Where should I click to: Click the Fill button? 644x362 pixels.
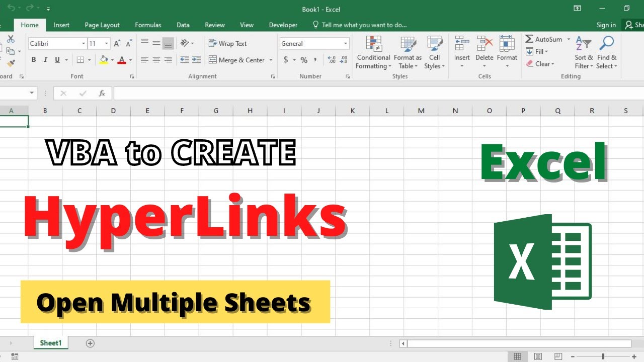[x=537, y=51]
